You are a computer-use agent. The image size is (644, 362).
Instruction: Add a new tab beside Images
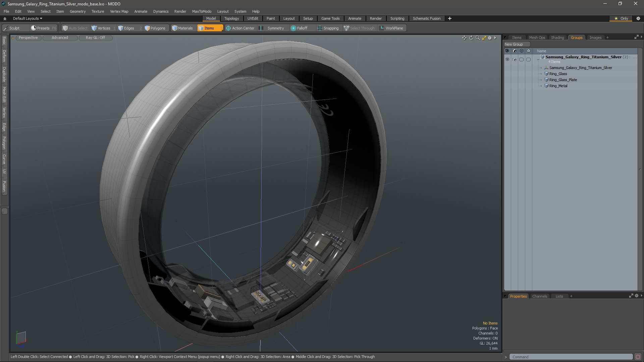[607, 38]
